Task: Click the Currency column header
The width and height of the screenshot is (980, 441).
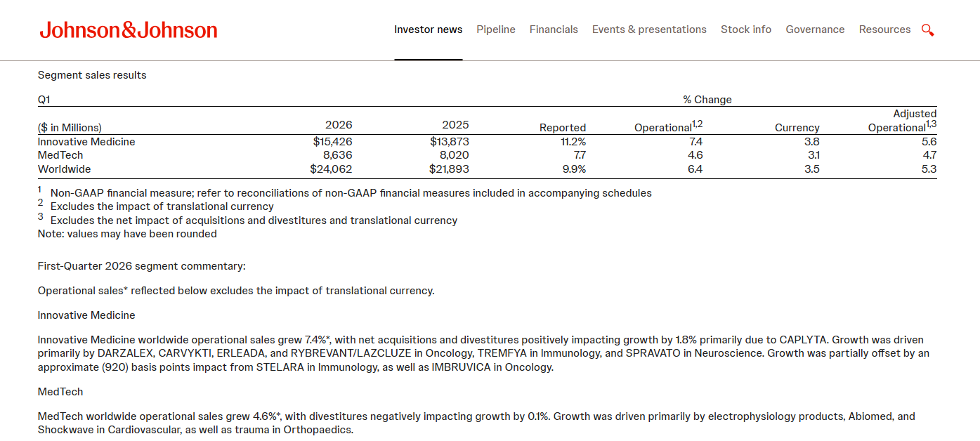Action: click(797, 128)
